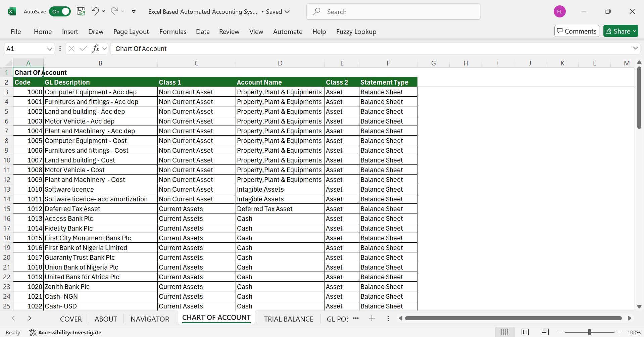Click the 'Deferred Tax Asset' GL Description cell
The width and height of the screenshot is (644, 337).
coord(100,209)
